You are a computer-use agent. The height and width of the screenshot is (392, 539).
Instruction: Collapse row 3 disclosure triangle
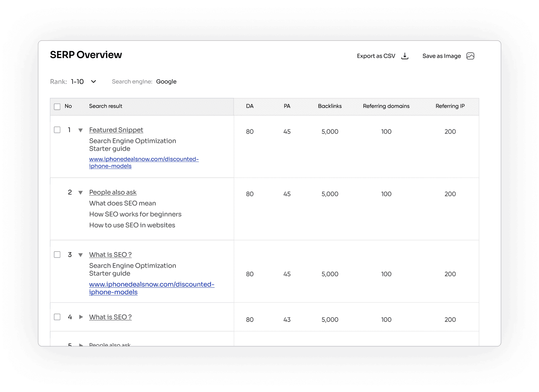coord(81,254)
